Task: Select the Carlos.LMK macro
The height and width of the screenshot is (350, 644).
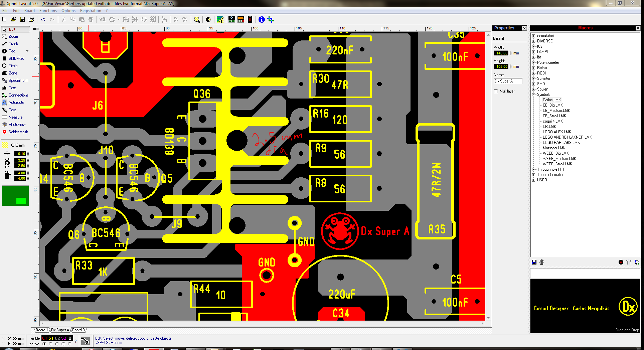Action: click(552, 100)
